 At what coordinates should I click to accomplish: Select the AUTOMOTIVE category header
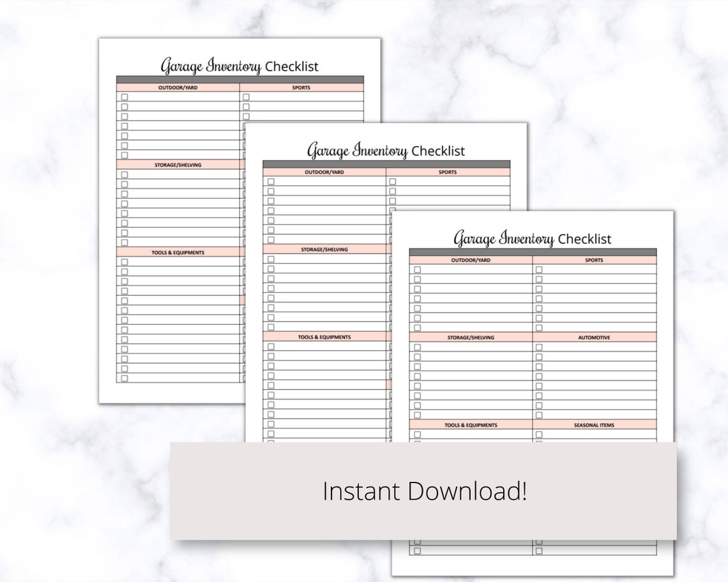pos(594,337)
